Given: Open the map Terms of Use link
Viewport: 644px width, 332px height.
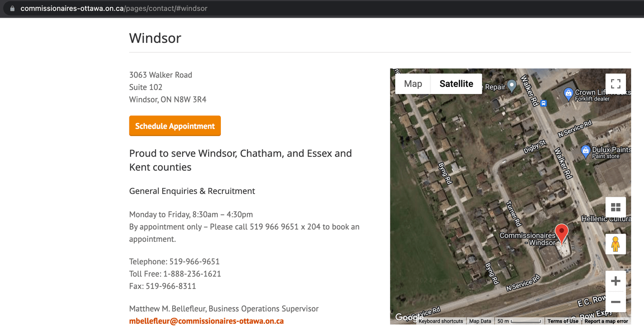Looking at the screenshot, I should coord(563,321).
